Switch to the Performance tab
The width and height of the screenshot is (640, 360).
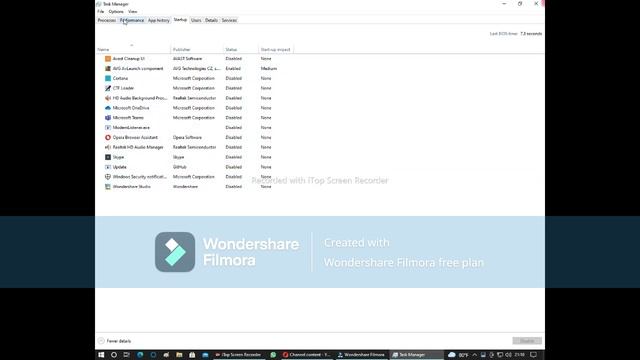(x=132, y=20)
